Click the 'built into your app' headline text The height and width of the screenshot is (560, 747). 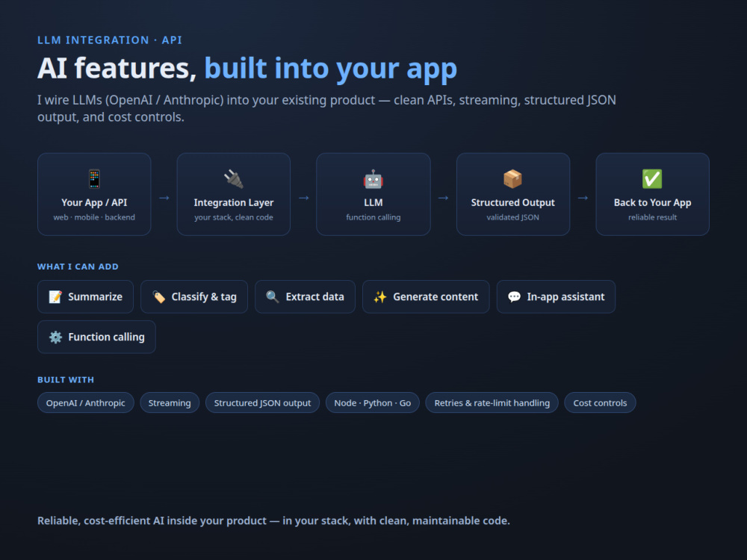pos(331,68)
